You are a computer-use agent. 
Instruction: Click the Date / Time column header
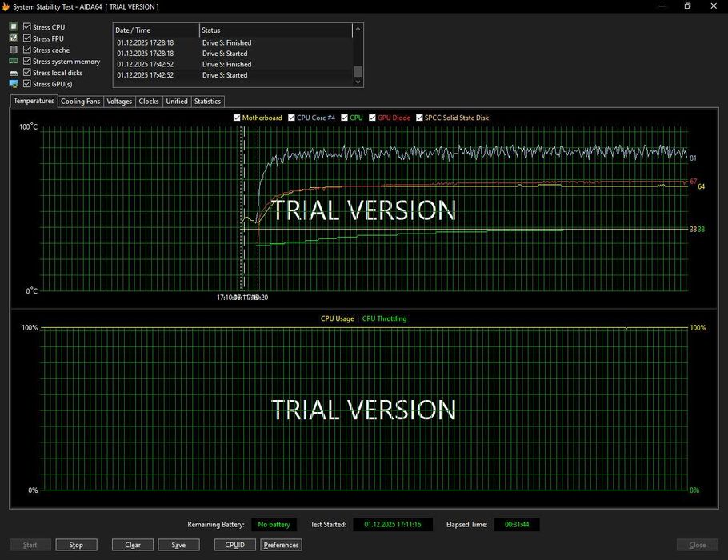tap(157, 30)
